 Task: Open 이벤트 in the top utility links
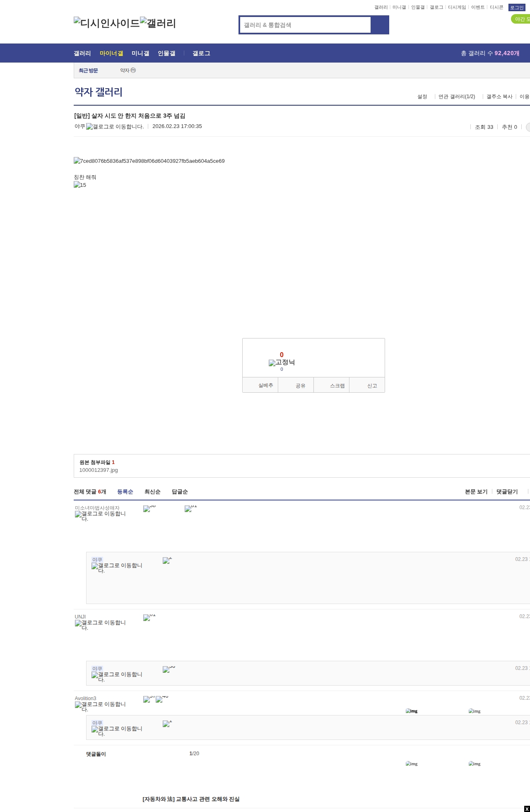click(478, 7)
